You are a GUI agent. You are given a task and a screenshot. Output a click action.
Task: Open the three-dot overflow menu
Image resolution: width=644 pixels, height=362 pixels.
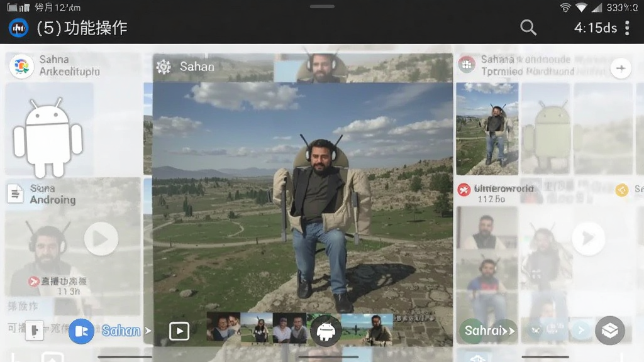(627, 28)
